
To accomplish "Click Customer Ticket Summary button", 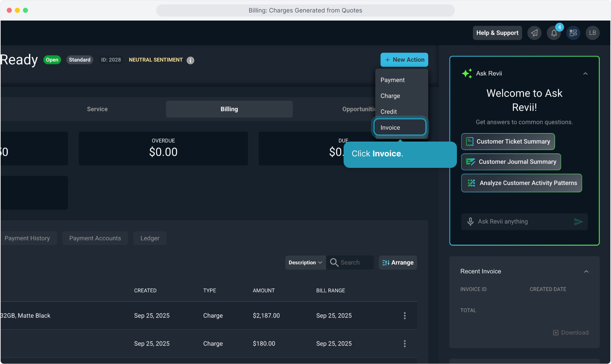I will tap(508, 142).
